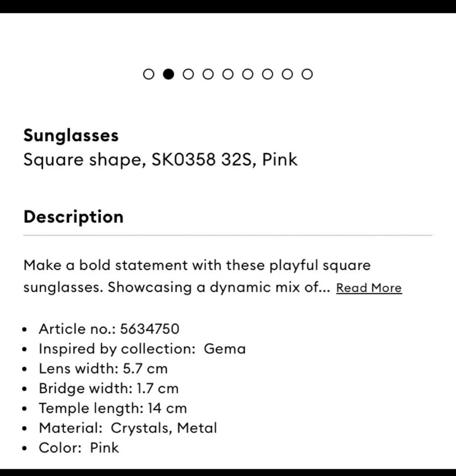
Task: Select the first image carousel dot
Action: click(149, 74)
